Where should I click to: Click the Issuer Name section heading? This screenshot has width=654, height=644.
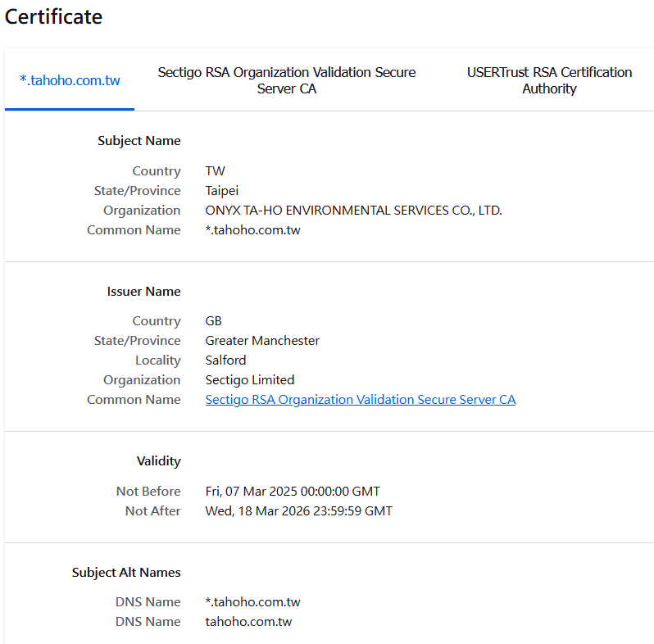pyautogui.click(x=143, y=292)
